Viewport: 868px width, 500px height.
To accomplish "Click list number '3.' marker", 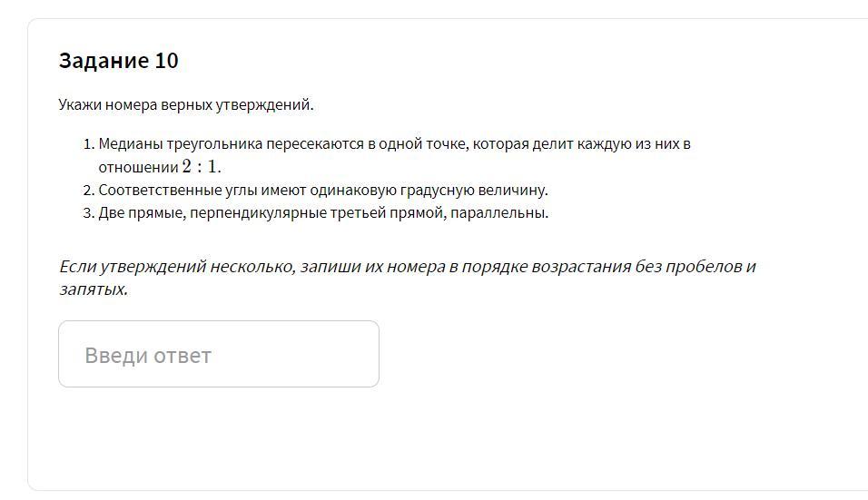I will (89, 213).
